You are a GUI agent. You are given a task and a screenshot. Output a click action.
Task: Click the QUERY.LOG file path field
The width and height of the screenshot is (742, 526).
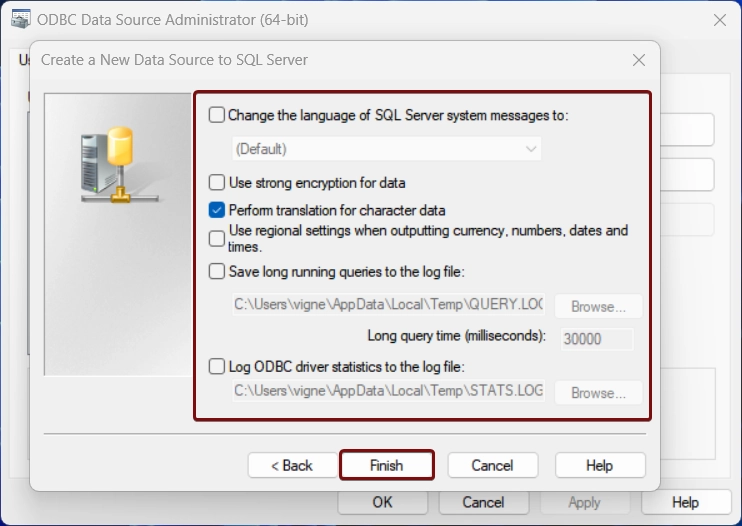389,305
